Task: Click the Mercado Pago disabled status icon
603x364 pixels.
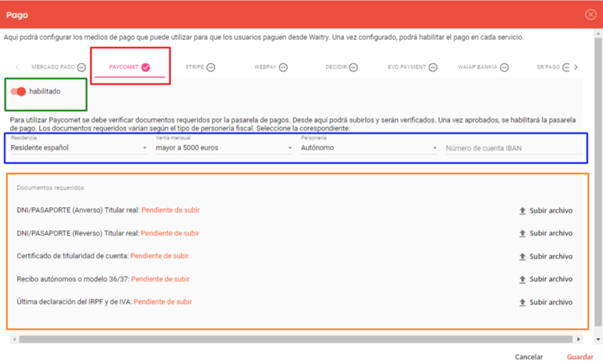Action: point(81,67)
